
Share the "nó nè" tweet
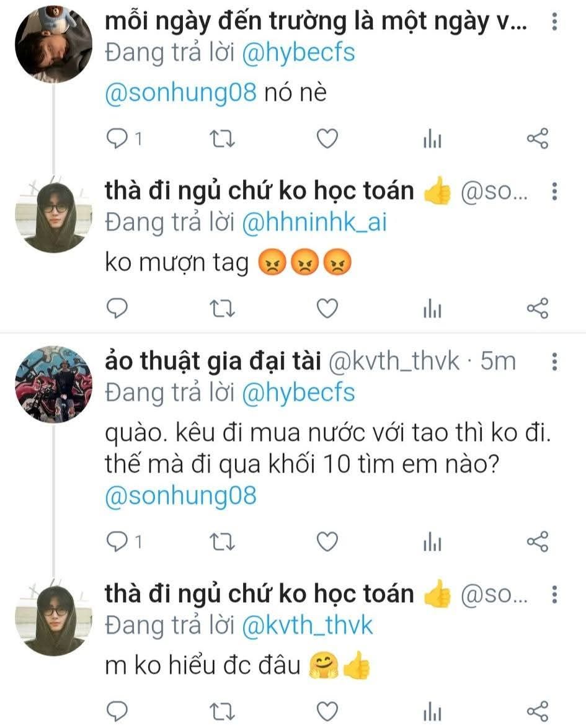[x=537, y=139]
